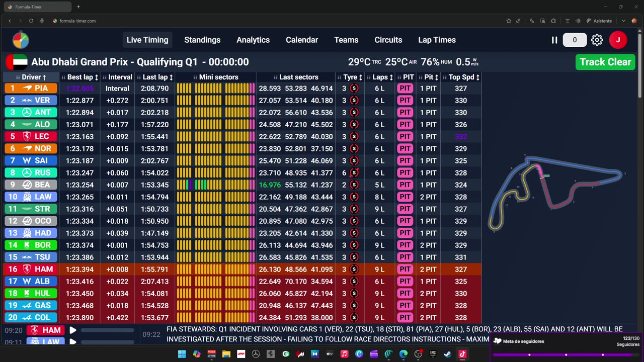
Task: Click the Mini sectors column header
Action: click(x=215, y=77)
